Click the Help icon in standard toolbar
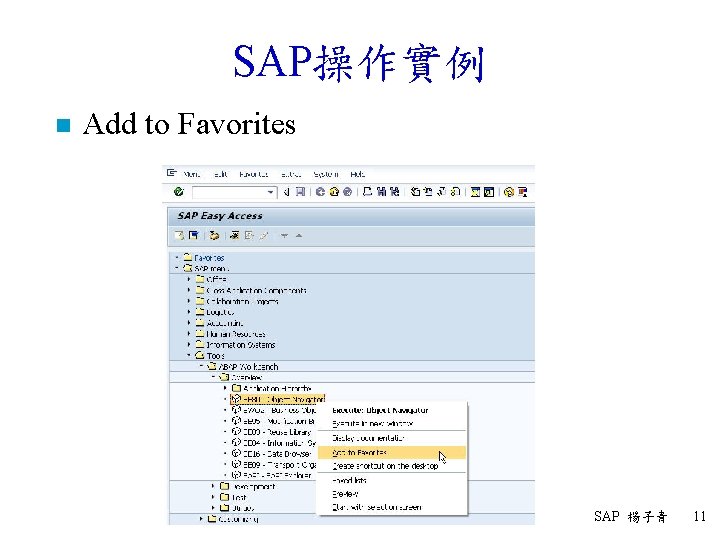Viewport: 720px width, 540px height. 509,192
